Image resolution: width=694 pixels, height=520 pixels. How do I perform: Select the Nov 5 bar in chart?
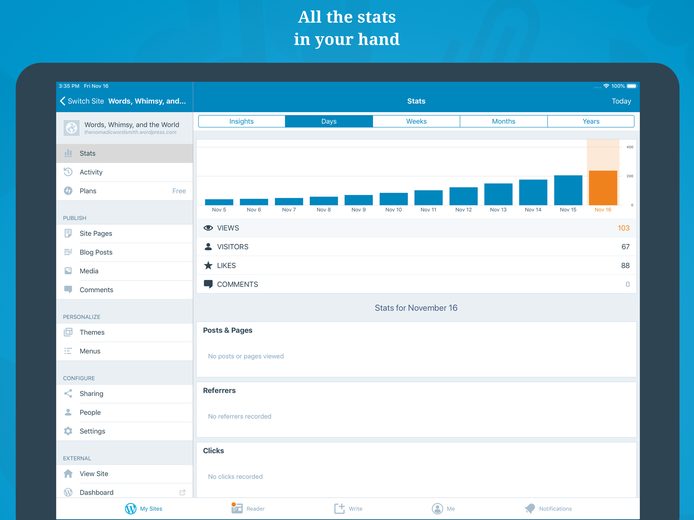pyautogui.click(x=219, y=202)
